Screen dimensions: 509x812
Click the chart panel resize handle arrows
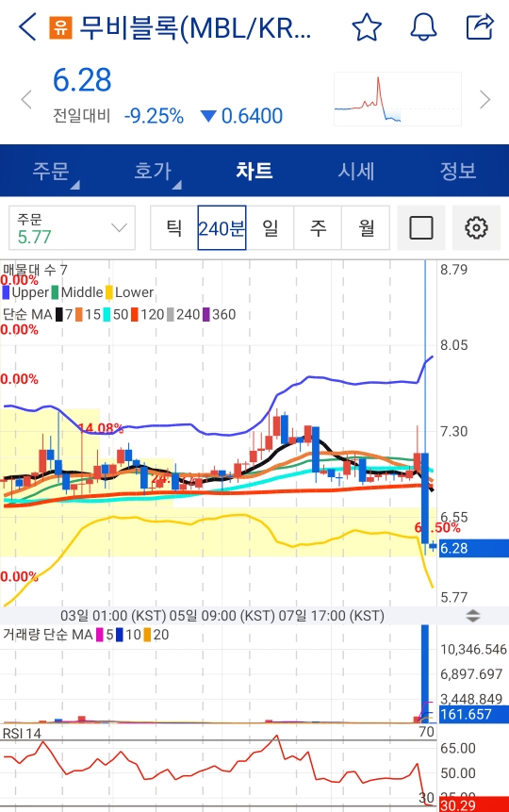coord(473,616)
